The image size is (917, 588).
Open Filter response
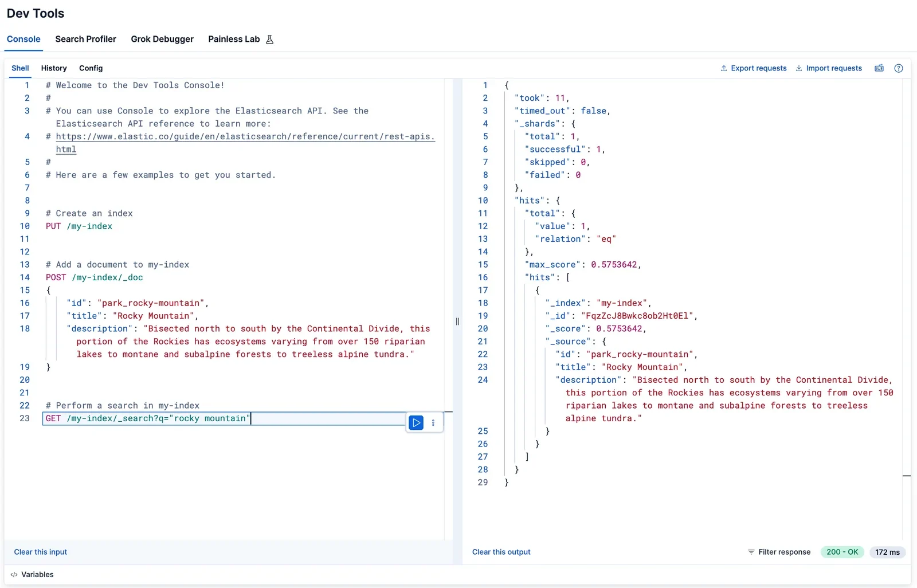779,552
